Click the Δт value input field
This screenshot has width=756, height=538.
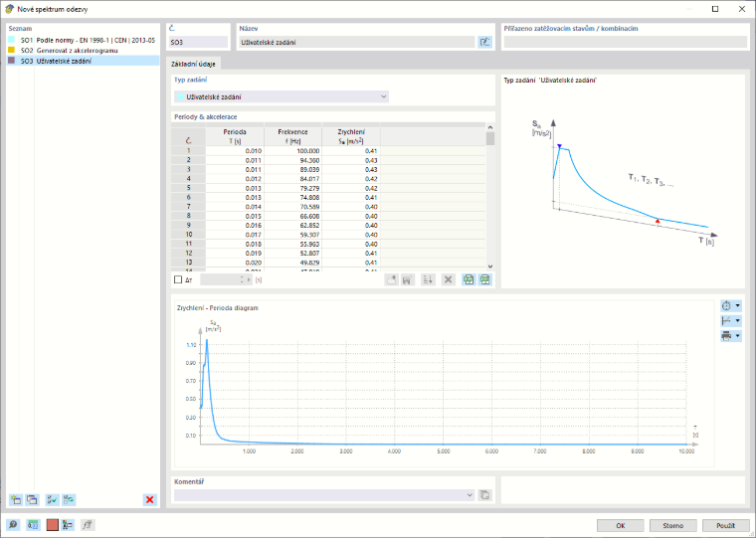point(220,279)
